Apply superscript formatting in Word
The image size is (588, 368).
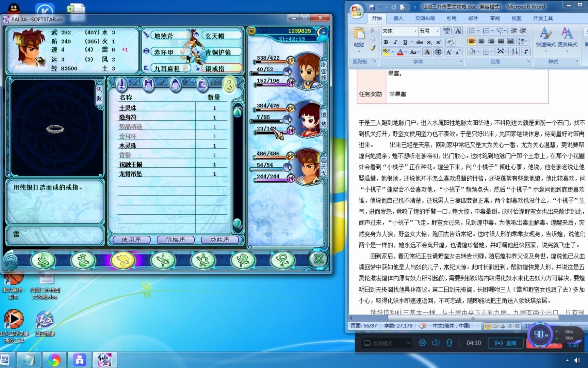point(439,42)
